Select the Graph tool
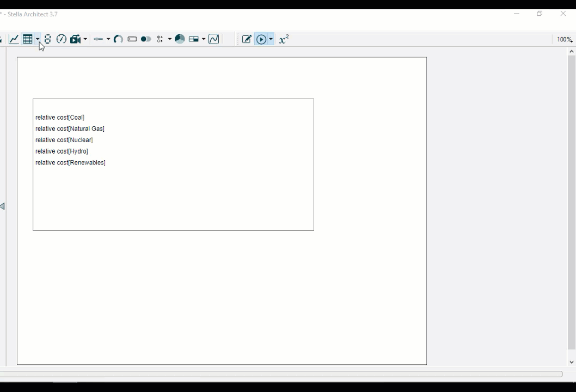 pos(14,39)
